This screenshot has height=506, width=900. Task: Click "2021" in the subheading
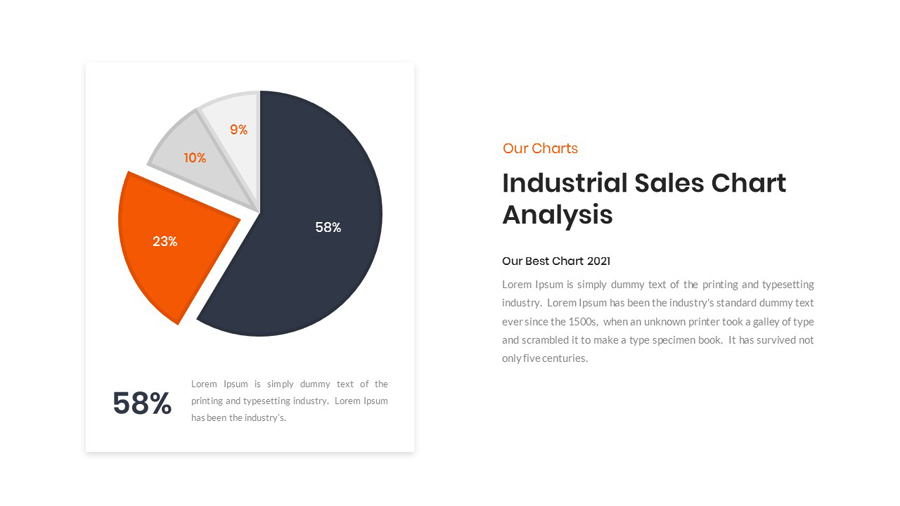coord(598,261)
